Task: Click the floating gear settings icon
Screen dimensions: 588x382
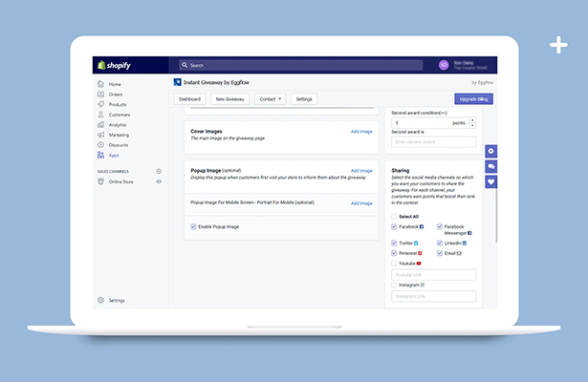Action: [491, 151]
